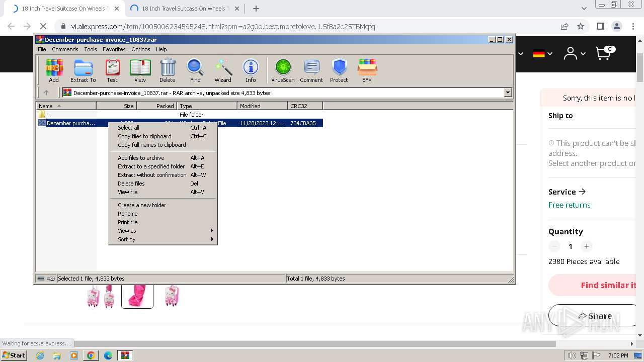Choose View file from context menu

163,192
